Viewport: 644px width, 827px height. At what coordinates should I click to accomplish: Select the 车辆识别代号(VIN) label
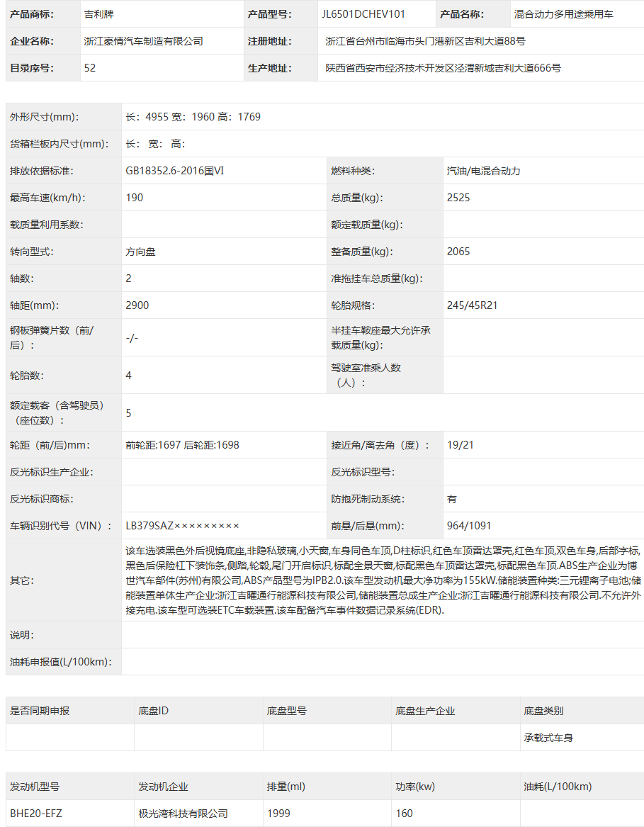click(x=61, y=526)
